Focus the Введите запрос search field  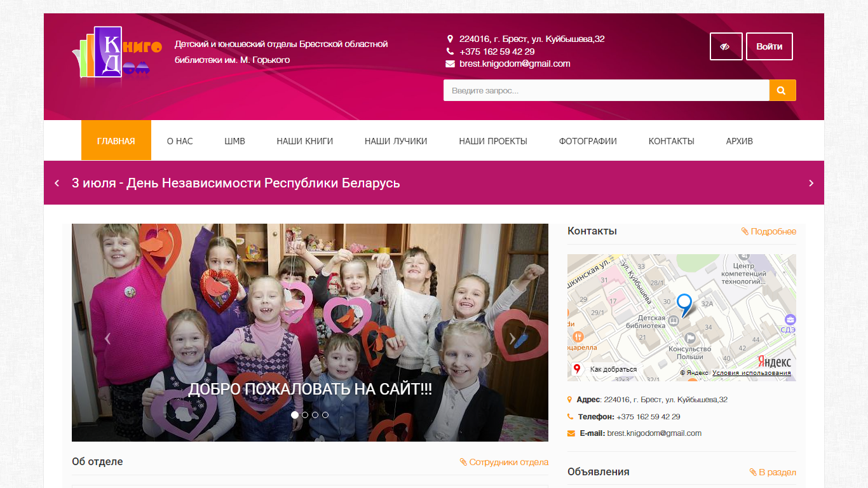point(606,90)
